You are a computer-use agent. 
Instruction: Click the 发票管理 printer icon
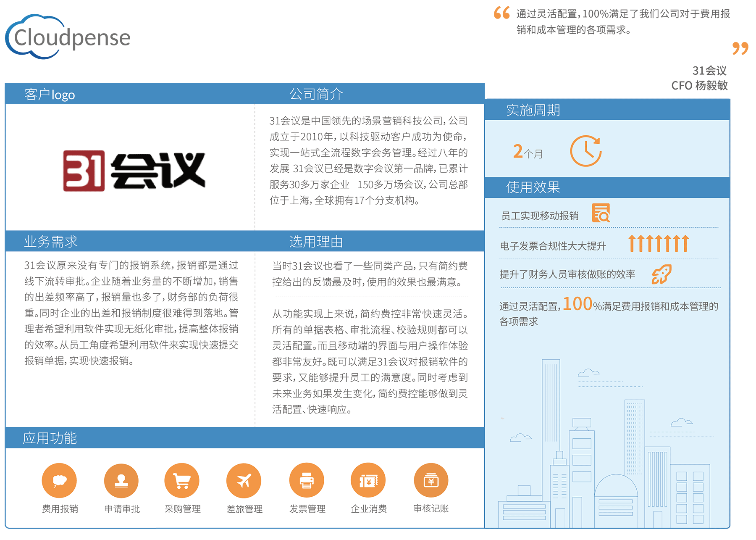(307, 480)
